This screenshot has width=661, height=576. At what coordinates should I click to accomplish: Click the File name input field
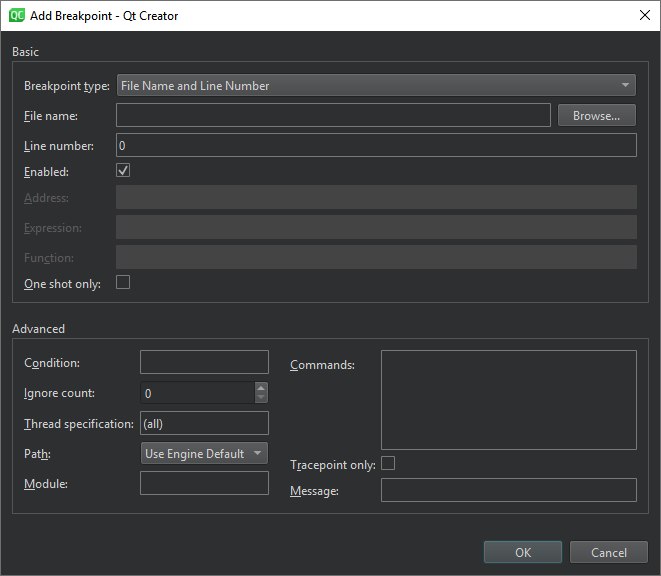[333, 116]
